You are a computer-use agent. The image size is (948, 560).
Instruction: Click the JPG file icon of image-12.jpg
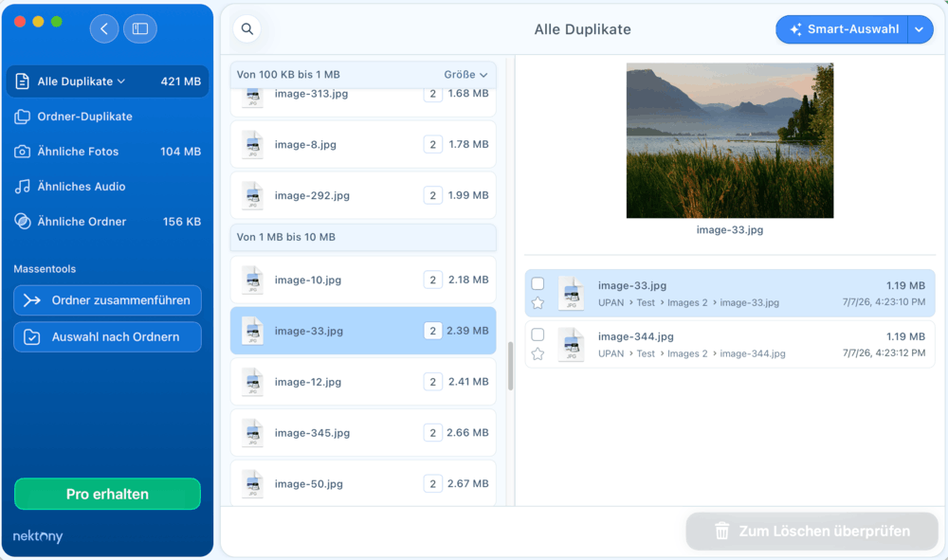[x=253, y=382]
